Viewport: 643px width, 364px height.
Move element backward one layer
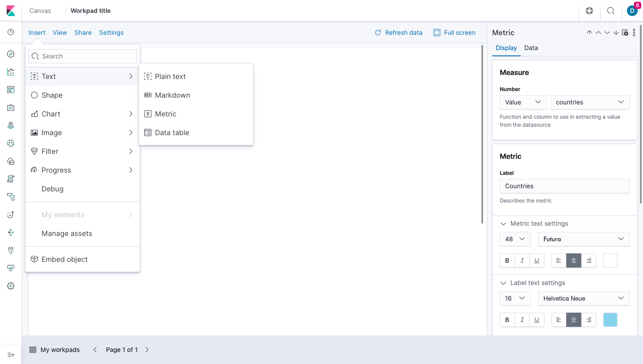pos(607,33)
